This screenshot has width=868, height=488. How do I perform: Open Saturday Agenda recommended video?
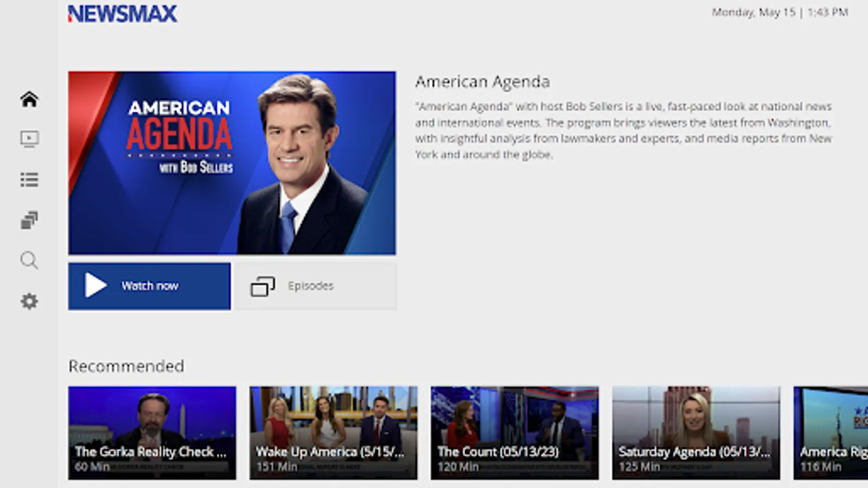coord(696,433)
